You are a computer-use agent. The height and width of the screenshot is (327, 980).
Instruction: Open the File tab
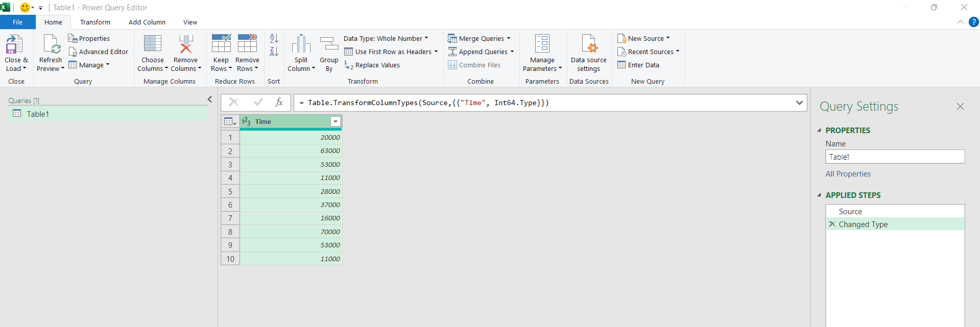tap(18, 22)
